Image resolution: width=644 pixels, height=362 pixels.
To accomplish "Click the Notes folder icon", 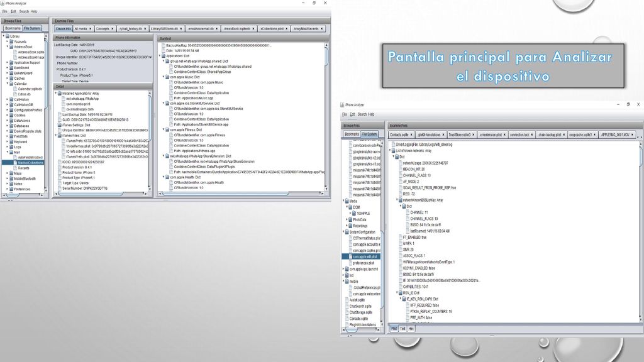I will click(x=11, y=184).
